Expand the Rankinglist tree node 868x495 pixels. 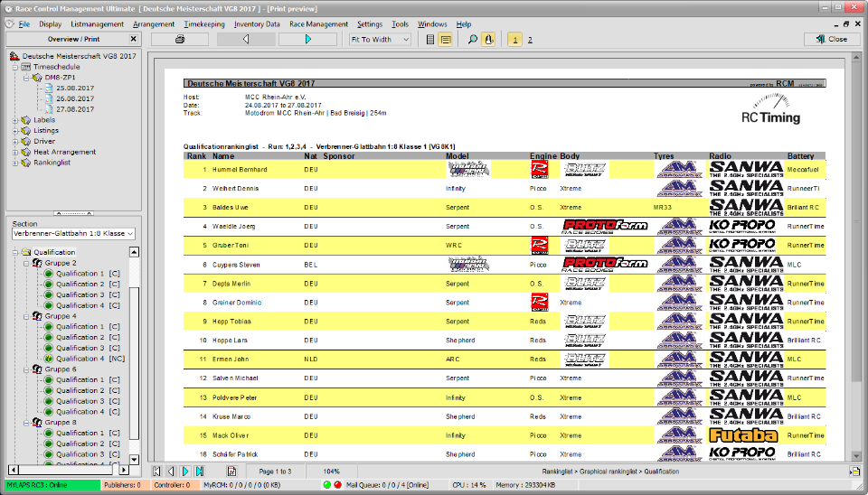(x=15, y=163)
